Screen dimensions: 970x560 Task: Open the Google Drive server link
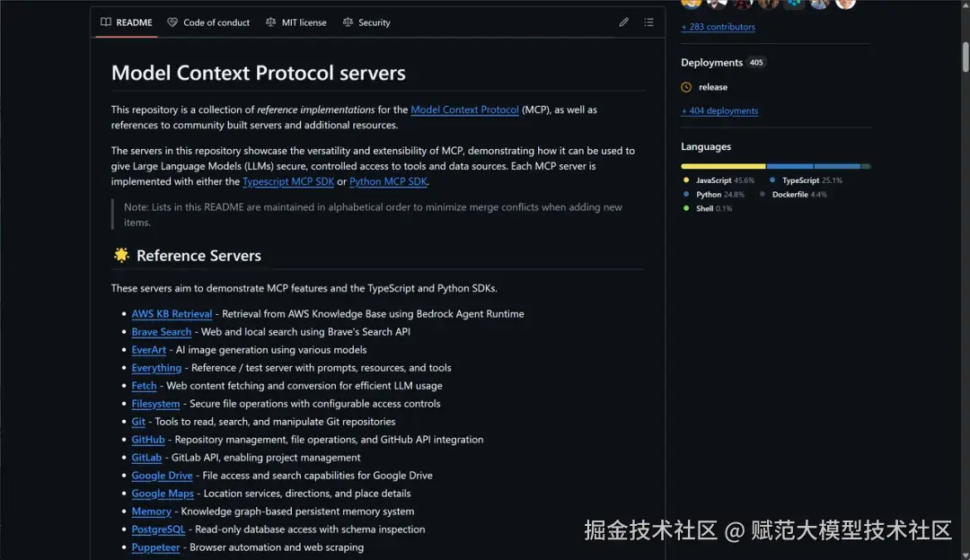162,475
